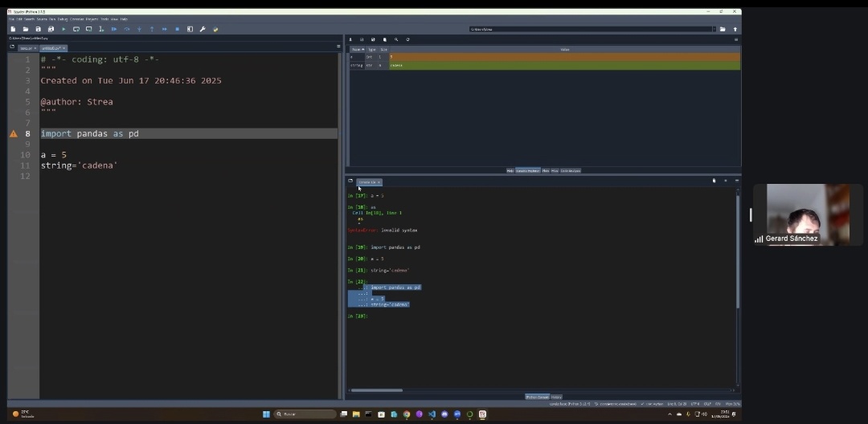868x424 pixels.
Task: Open PYTHONPATH manager python icon
Action: [x=215, y=29]
